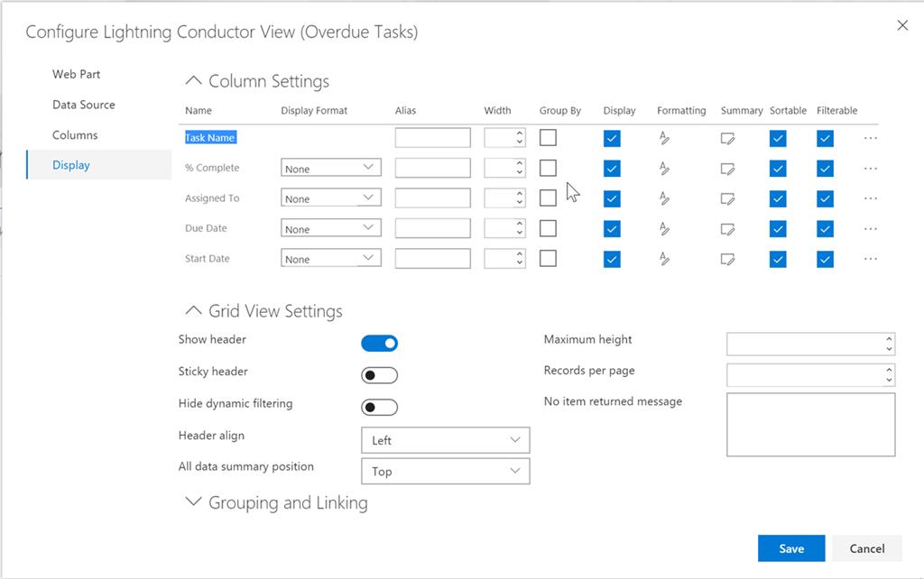
Task: Open more options for Assigned To row
Action: pyautogui.click(x=871, y=198)
